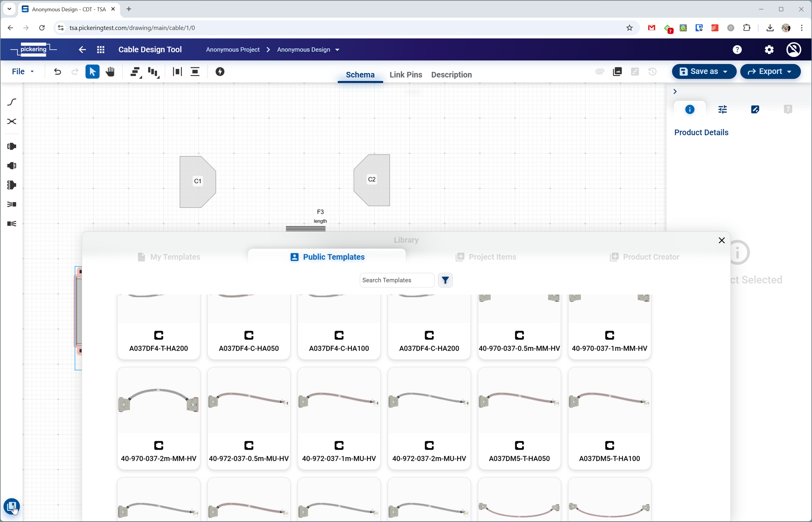Collapse the right panel chevron
The image size is (812, 522).
(675, 92)
